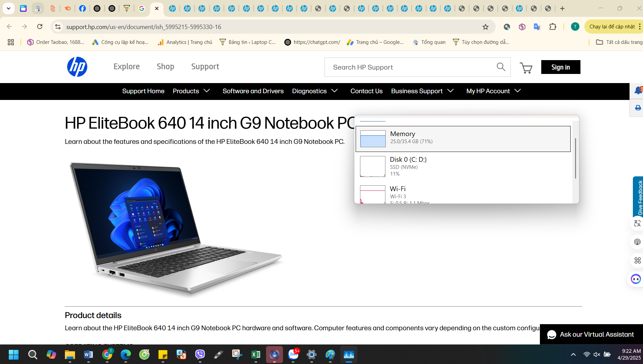Viewport: 643px width, 364px height.
Task: Click Ask our Virtual Assistant
Action: [591, 334]
